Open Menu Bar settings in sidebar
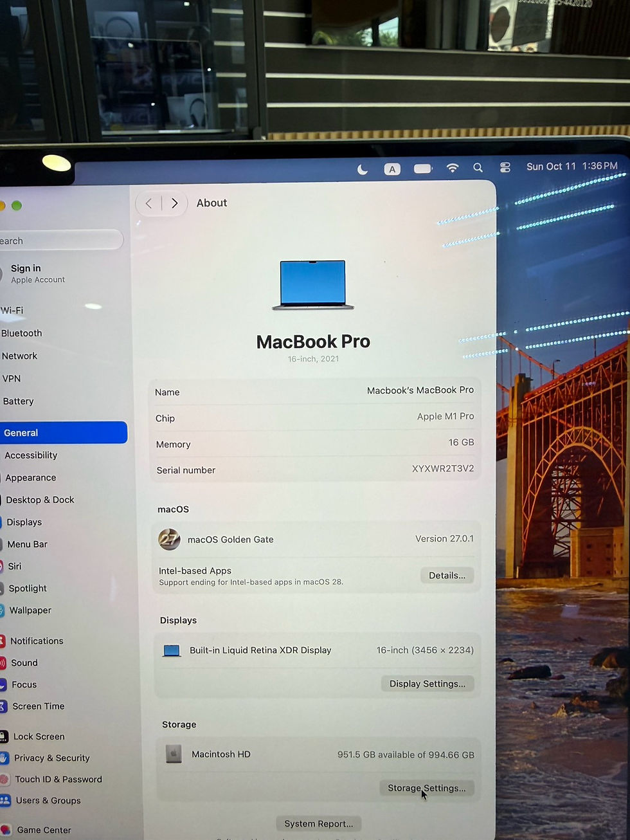The height and width of the screenshot is (840, 630). coord(27,544)
